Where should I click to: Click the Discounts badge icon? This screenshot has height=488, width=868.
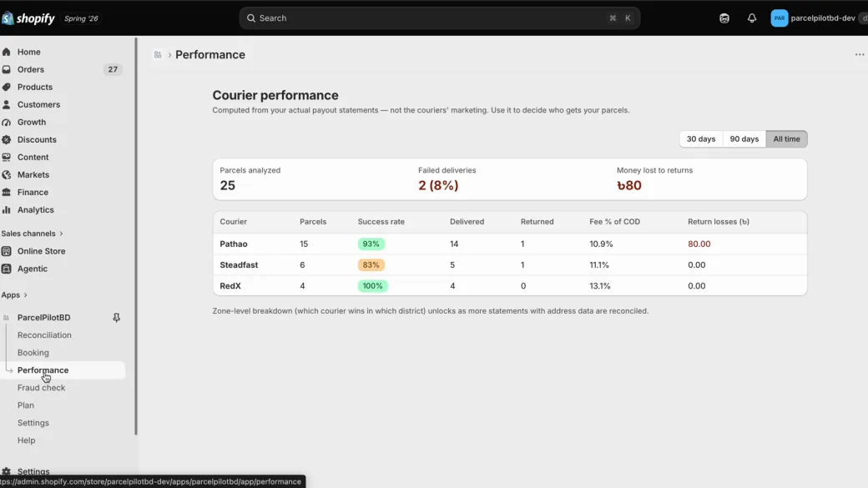tap(7, 139)
